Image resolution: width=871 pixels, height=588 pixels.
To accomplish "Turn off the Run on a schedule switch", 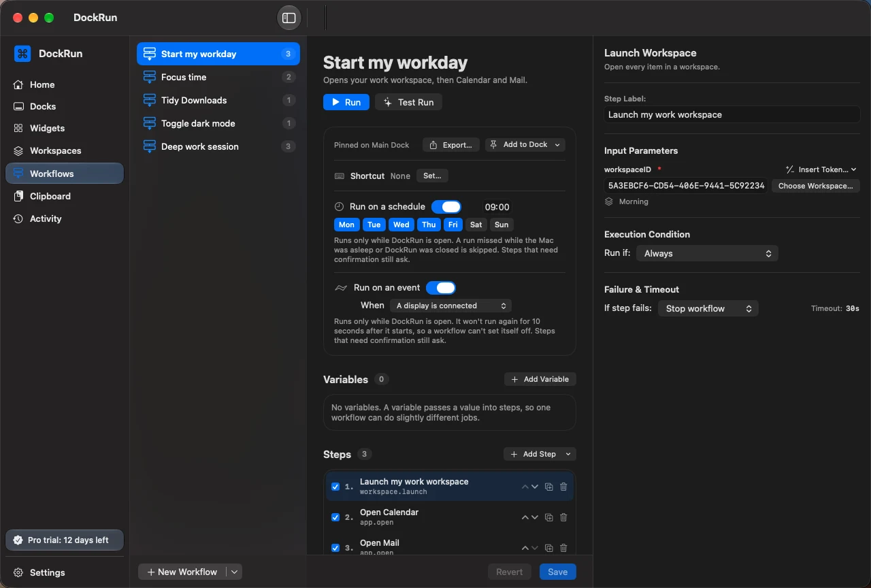I will coord(446,207).
